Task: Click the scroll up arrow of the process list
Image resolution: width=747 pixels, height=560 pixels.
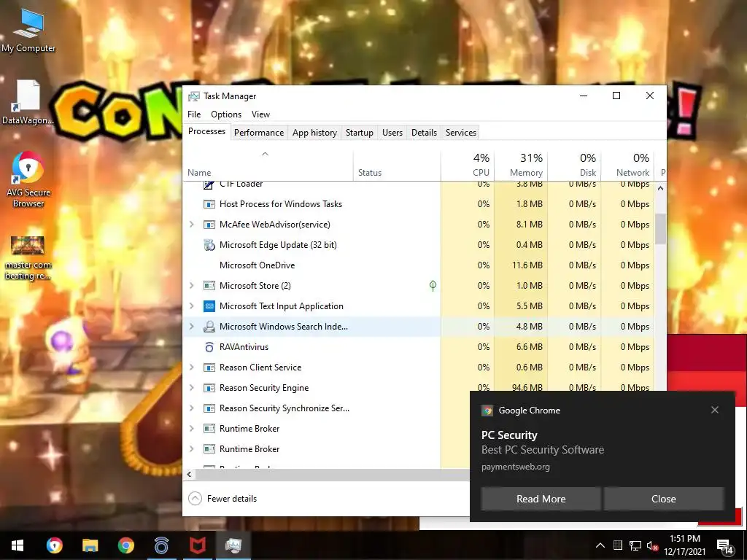Action: [660, 188]
